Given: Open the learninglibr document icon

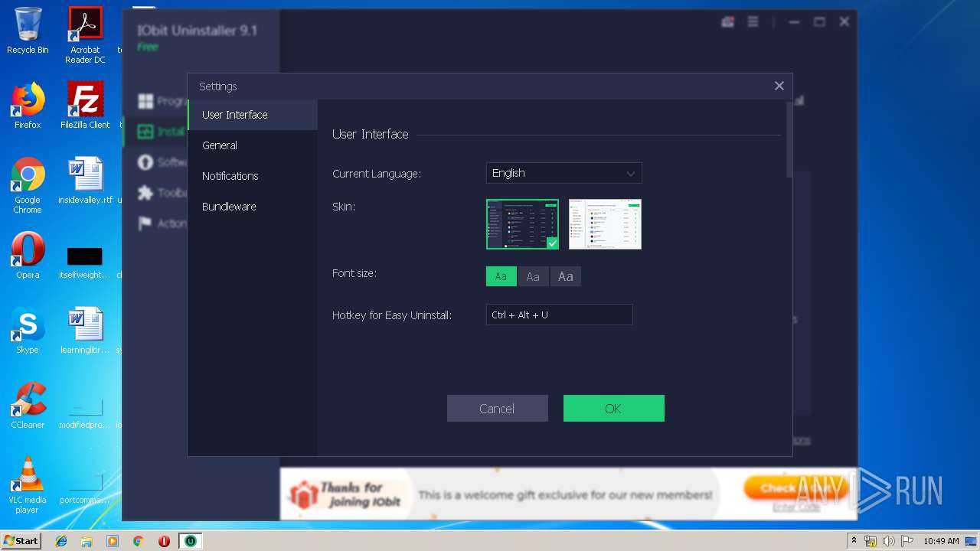Looking at the screenshot, I should [85, 331].
